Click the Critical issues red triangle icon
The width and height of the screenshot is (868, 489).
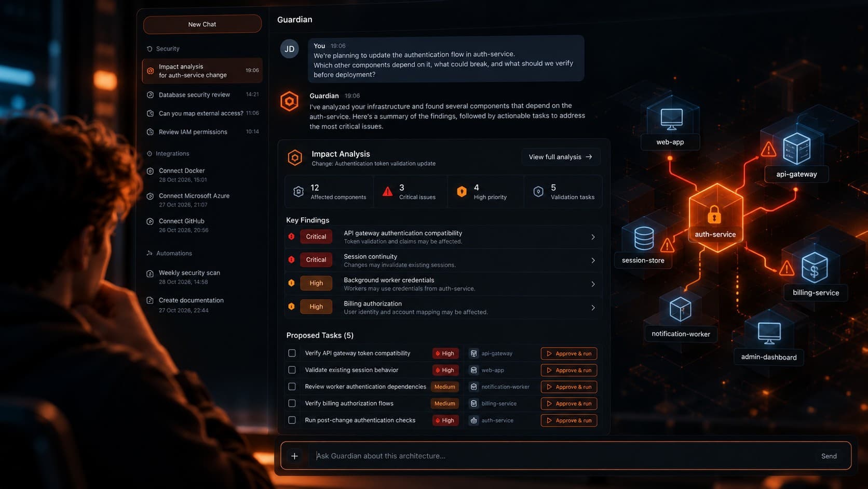pos(387,192)
